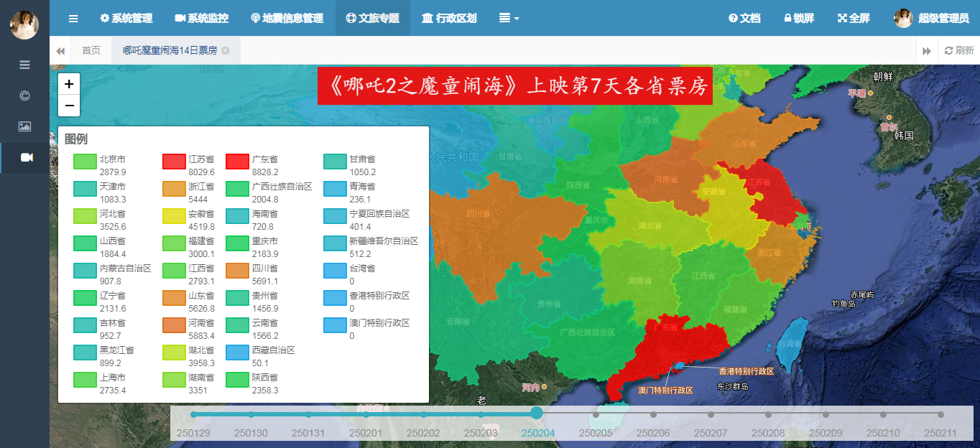
Task: Jump timeline to 250210
Action: click(883, 414)
